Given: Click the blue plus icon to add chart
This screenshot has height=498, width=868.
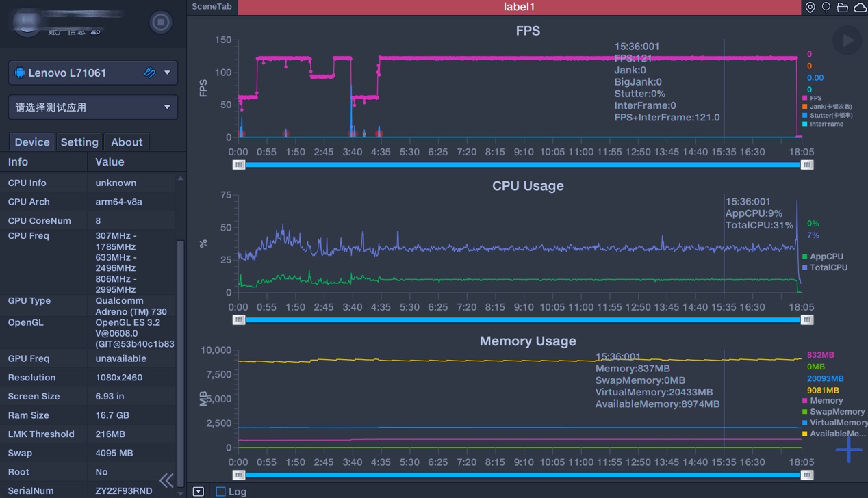Looking at the screenshot, I should [x=848, y=449].
